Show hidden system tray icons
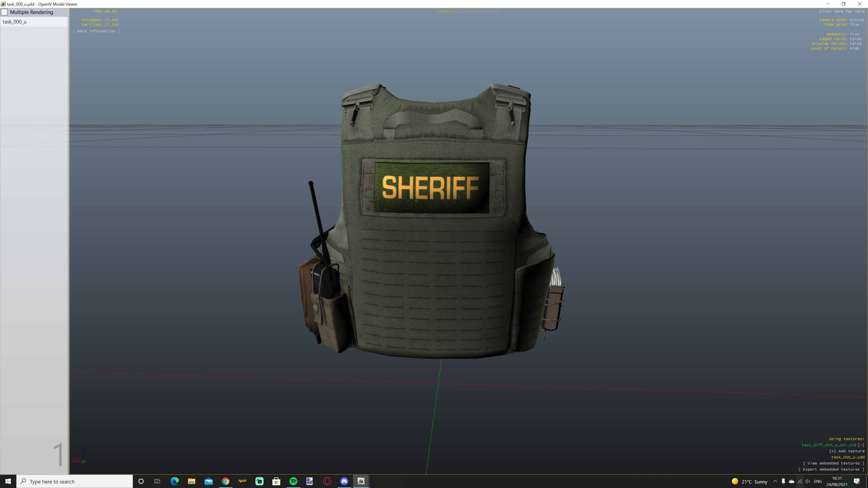 tap(775, 481)
